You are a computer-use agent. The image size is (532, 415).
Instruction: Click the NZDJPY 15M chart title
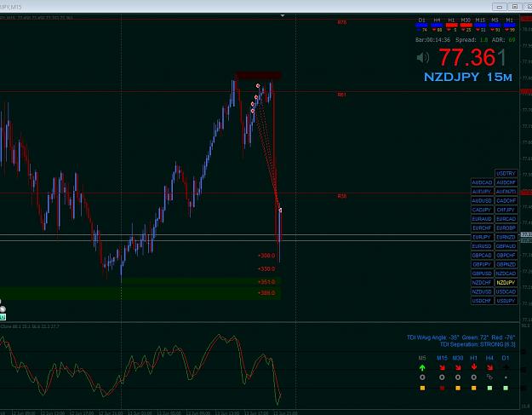tap(468, 77)
